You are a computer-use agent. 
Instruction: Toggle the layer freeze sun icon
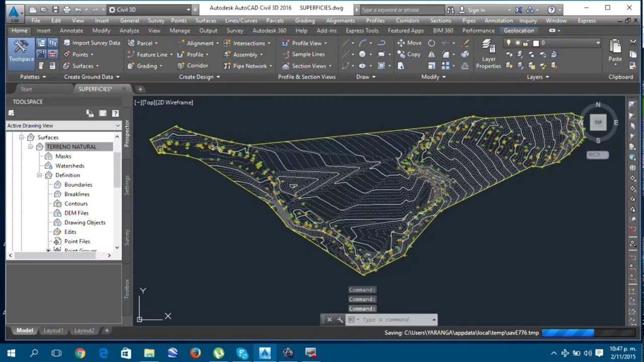click(x=517, y=43)
